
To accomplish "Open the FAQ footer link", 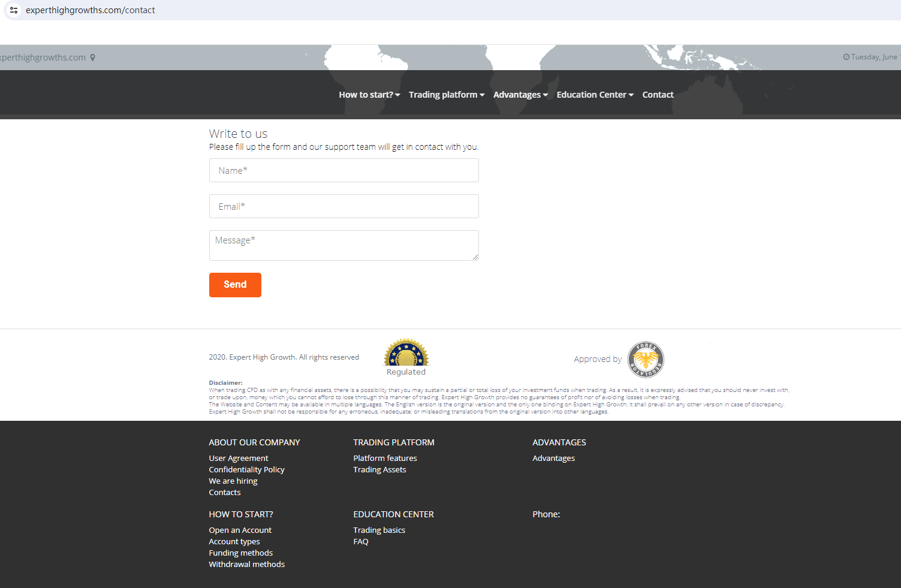I will [361, 542].
